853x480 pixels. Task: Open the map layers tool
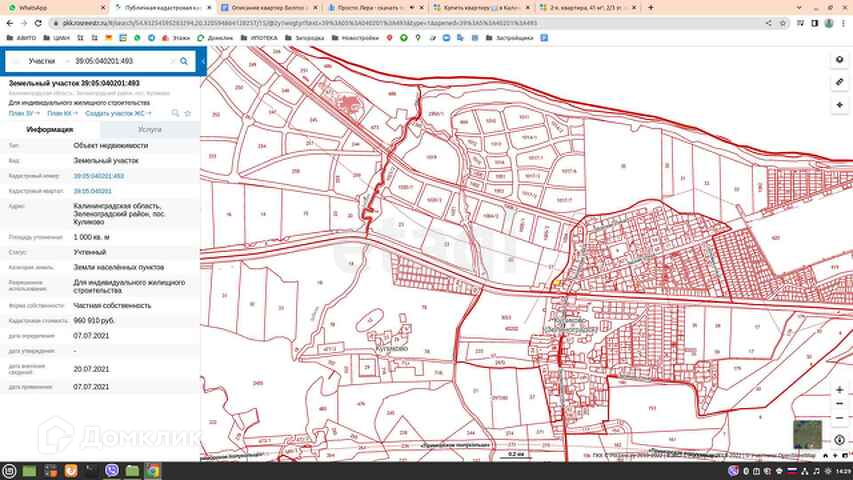(x=840, y=59)
